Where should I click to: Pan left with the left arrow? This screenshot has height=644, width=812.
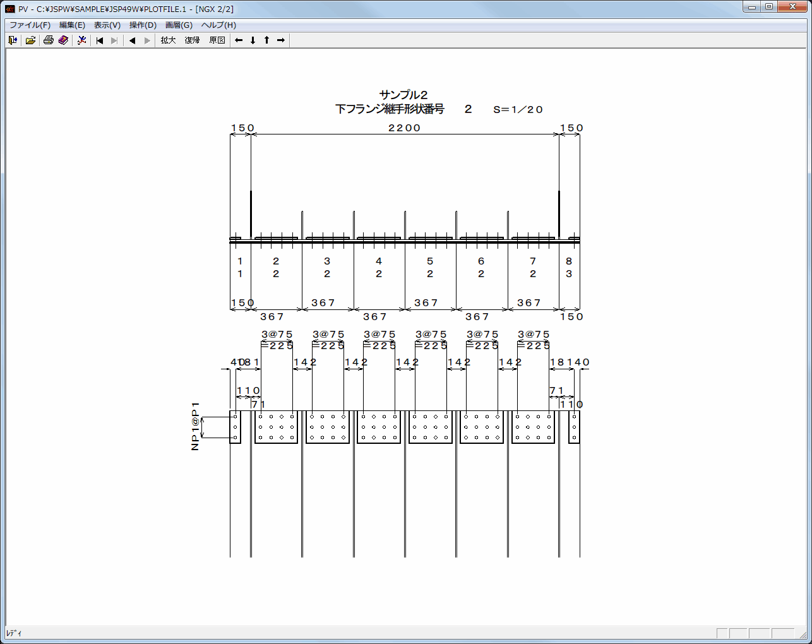239,40
